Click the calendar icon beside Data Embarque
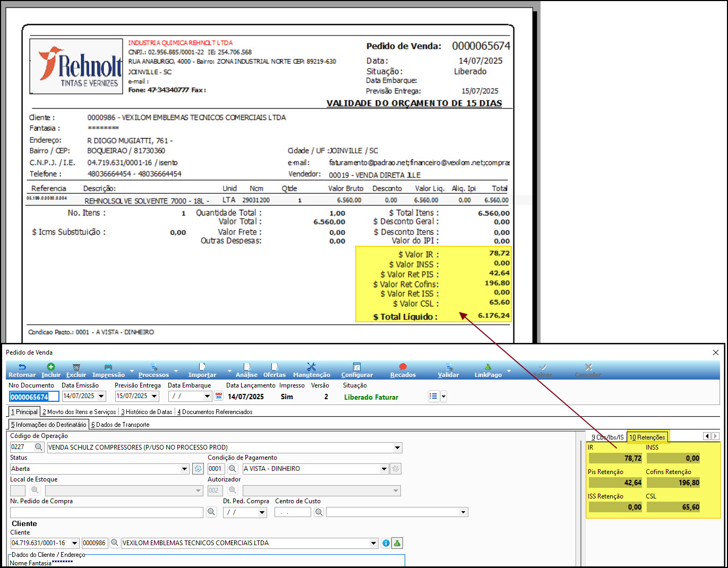Viewport: 728px width, 568px height. 219,396
